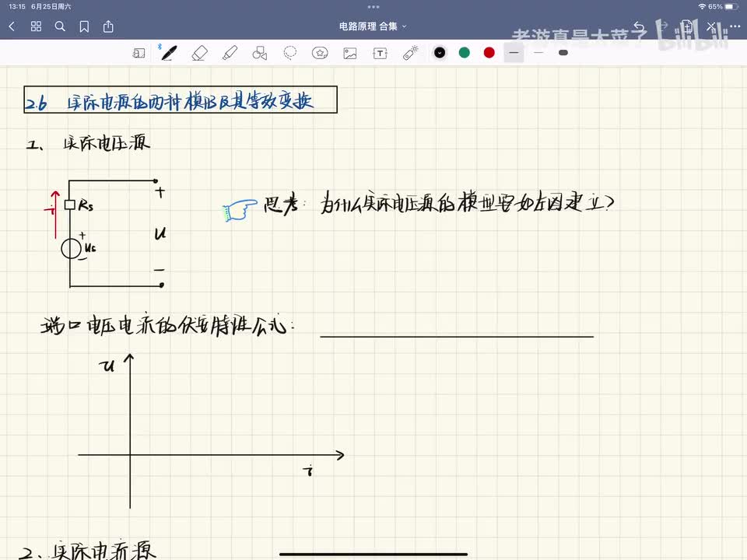
Task: Tap the heading '2、实际电流源'
Action: 88,551
